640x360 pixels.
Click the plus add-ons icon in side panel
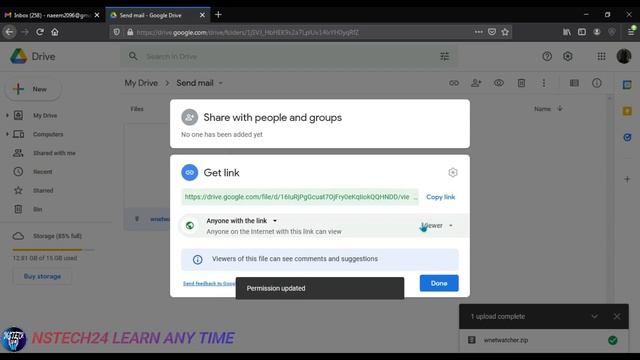coord(627,179)
